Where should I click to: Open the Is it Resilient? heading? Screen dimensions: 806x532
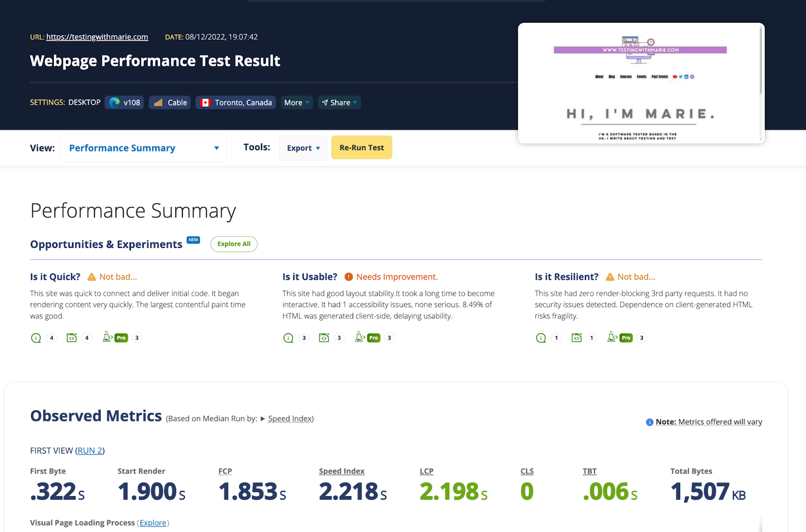pyautogui.click(x=567, y=277)
